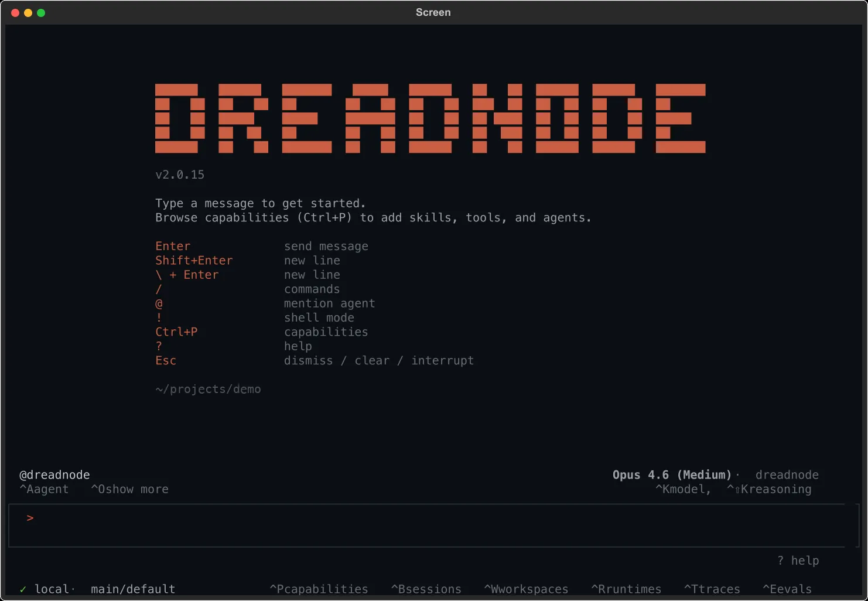868x601 pixels.
Task: Click the "send message" description
Action: pyautogui.click(x=326, y=247)
